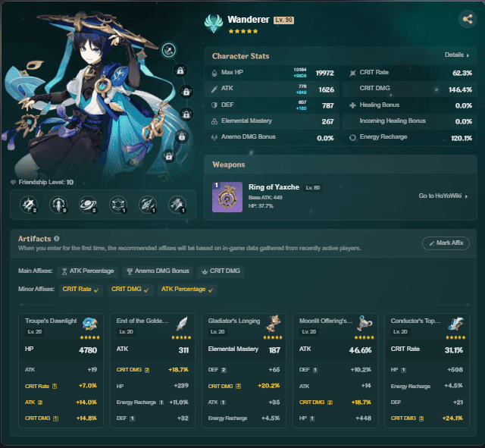The height and width of the screenshot is (448, 485).
Task: Click the Troupe's Dawnlight flower icon
Action: pos(90,324)
